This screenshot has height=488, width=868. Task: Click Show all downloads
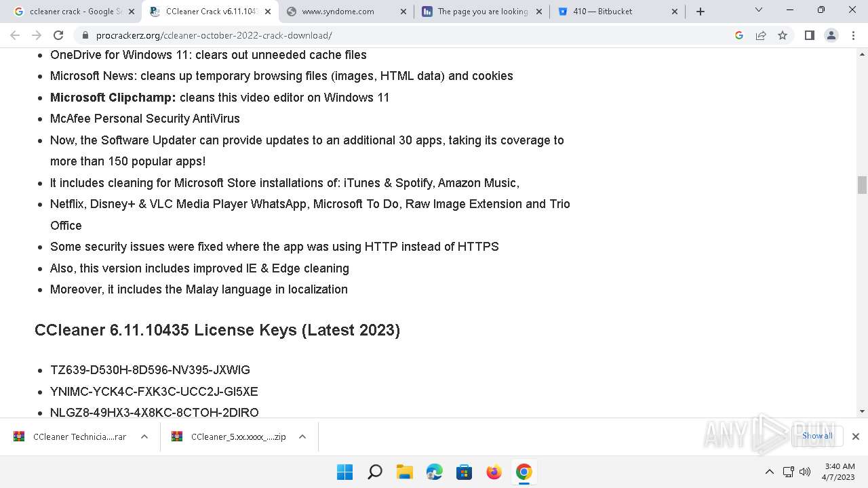coord(817,436)
